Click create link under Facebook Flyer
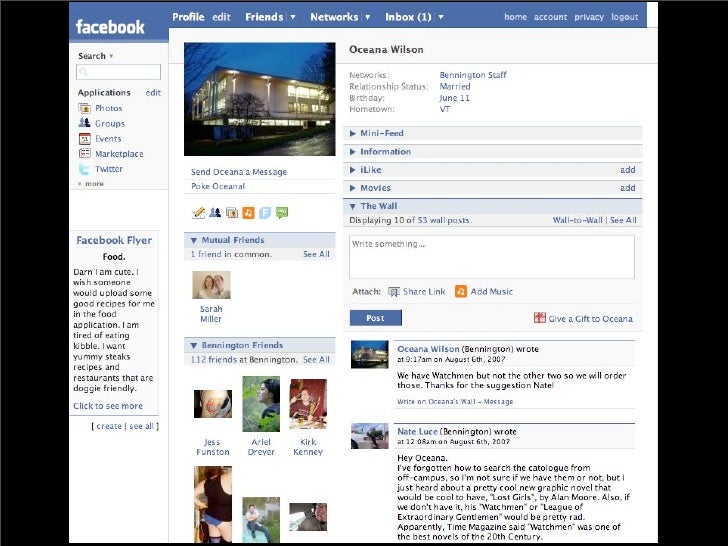728x546 pixels. tap(109, 426)
